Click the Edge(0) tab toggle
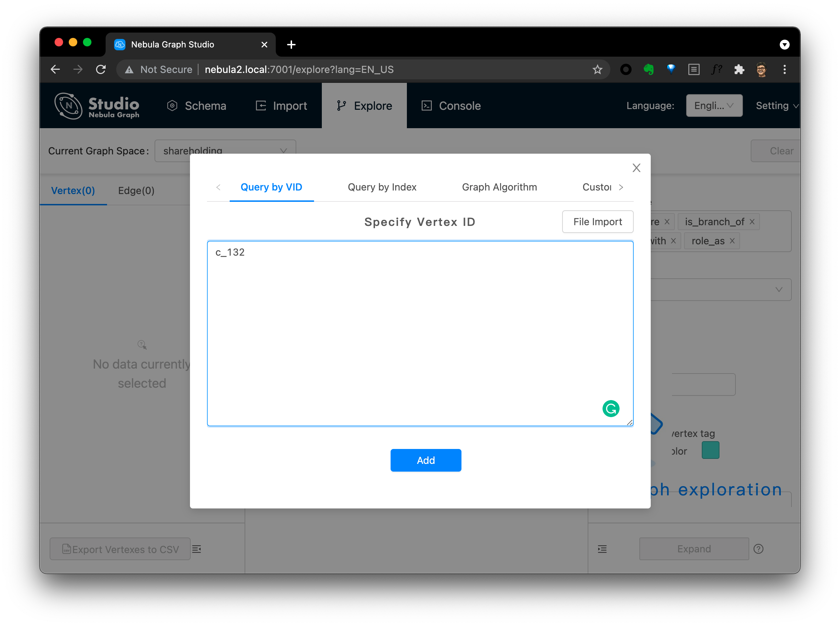The image size is (840, 626). (x=136, y=190)
